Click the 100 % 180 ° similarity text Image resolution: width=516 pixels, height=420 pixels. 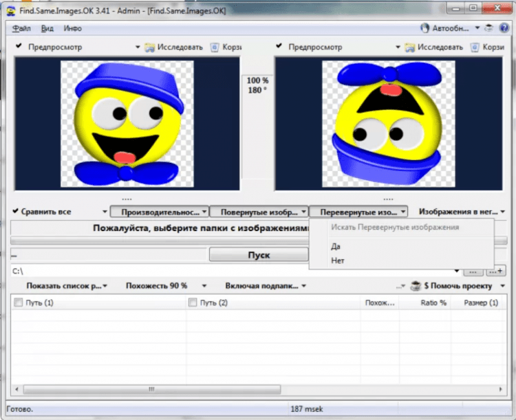[x=258, y=85]
